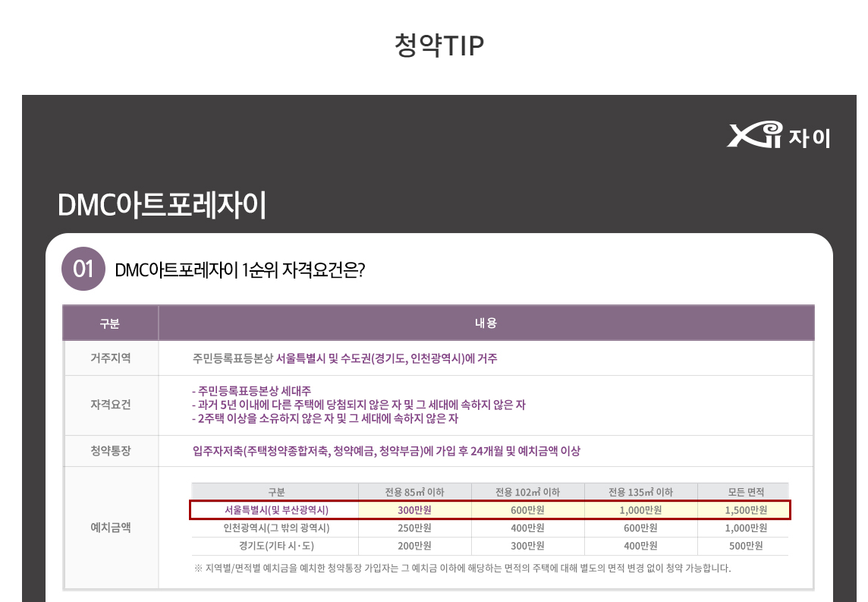
Task: Click 400만원 in the 경기도 row
Action: click(640, 546)
